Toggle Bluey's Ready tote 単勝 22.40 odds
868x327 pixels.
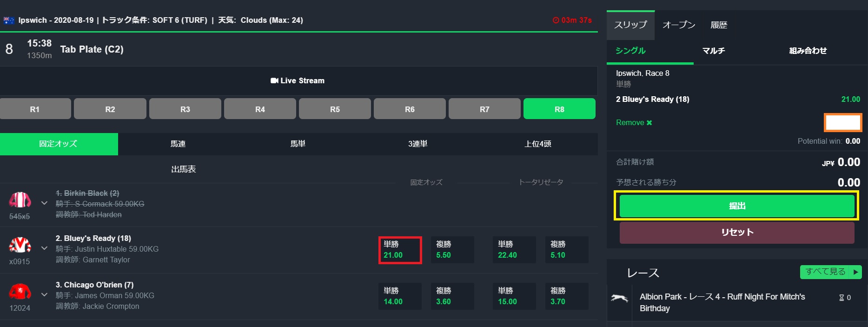[x=514, y=250]
